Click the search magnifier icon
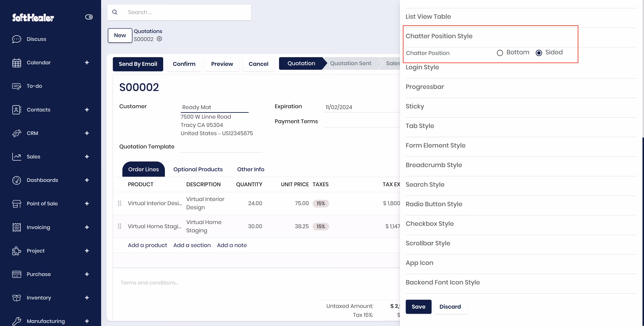This screenshot has width=644, height=326. coord(115,12)
